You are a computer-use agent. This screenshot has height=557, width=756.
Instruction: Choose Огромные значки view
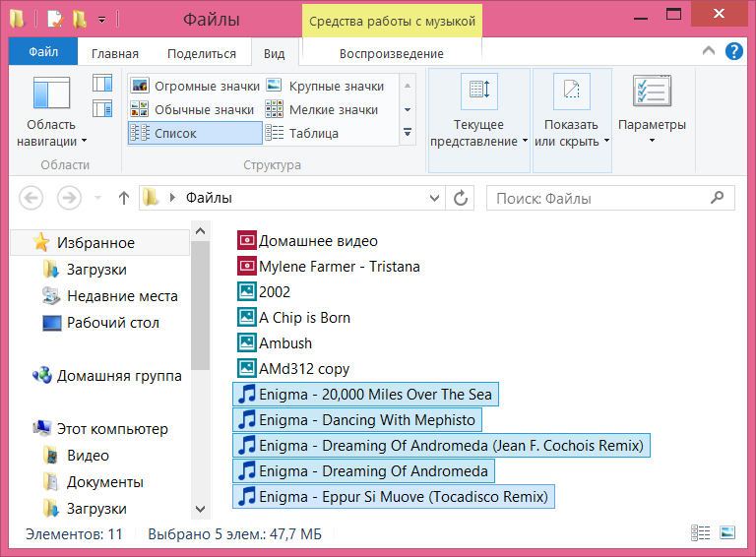(195, 87)
